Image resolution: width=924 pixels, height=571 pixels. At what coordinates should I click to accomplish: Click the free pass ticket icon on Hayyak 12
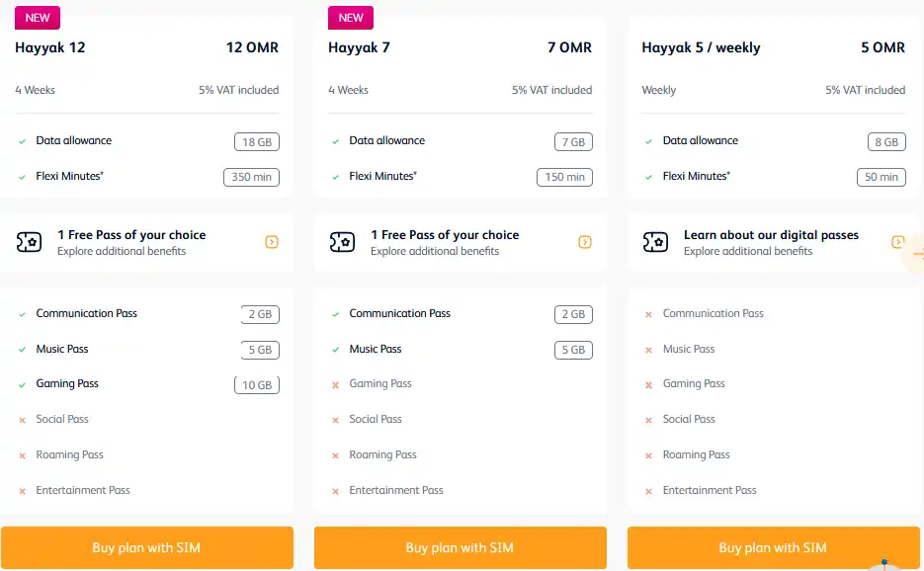point(30,241)
